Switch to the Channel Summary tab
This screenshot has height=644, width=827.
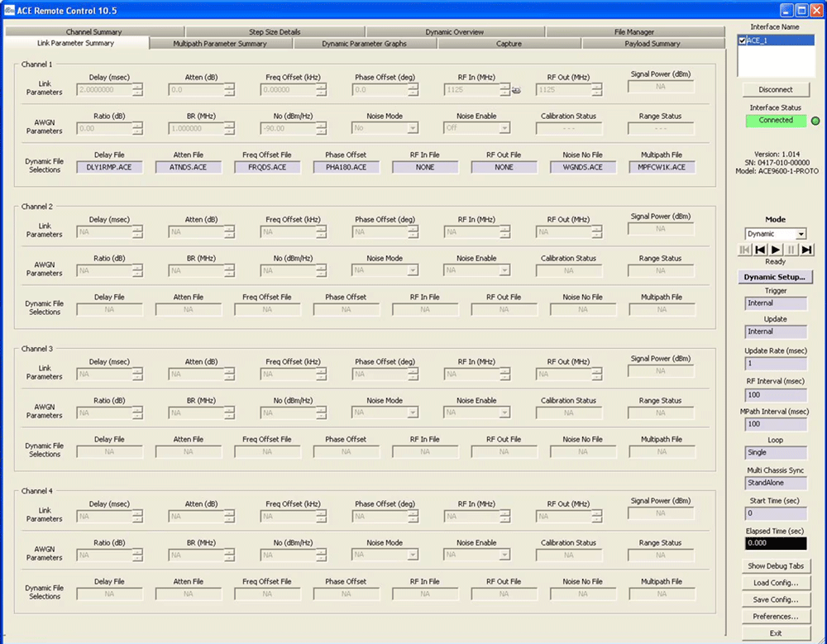(93, 32)
